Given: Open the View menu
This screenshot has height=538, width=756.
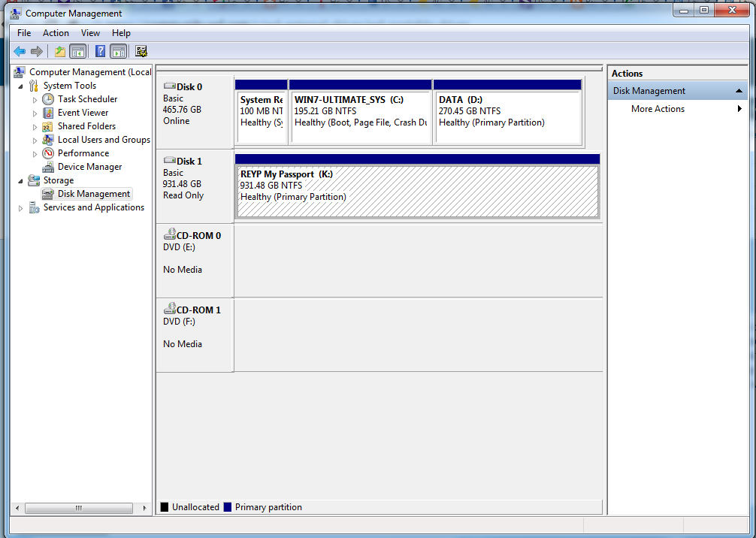Looking at the screenshot, I should (x=90, y=33).
